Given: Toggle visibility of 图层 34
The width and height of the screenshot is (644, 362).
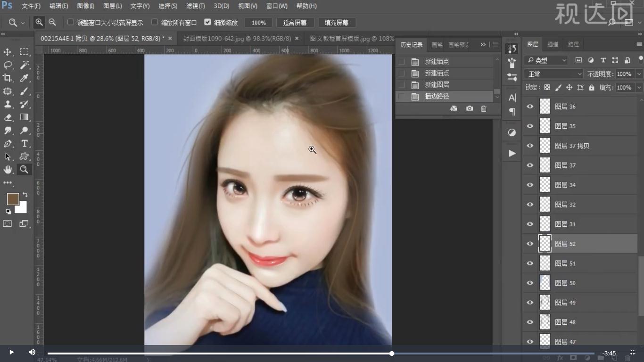Looking at the screenshot, I should pos(530,185).
